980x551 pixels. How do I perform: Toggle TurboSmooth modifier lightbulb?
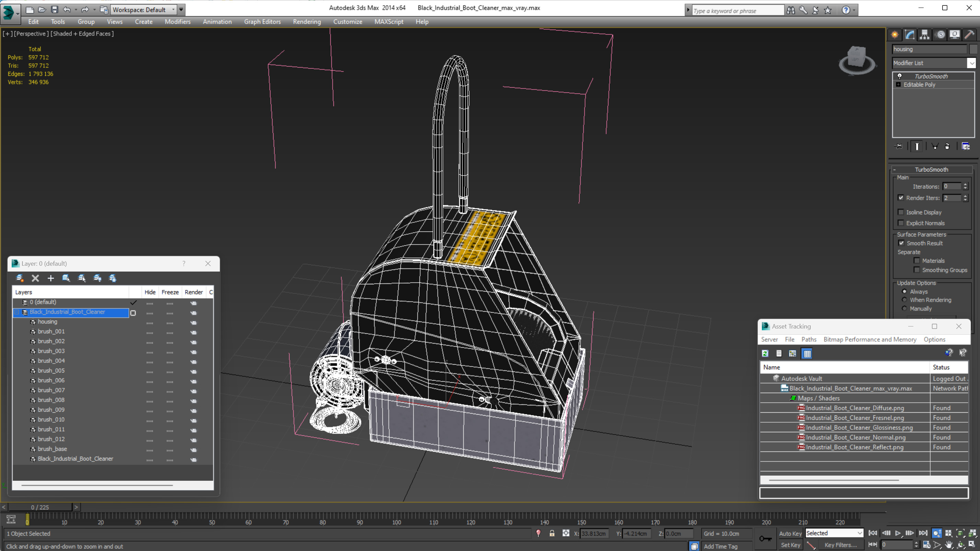pyautogui.click(x=900, y=76)
